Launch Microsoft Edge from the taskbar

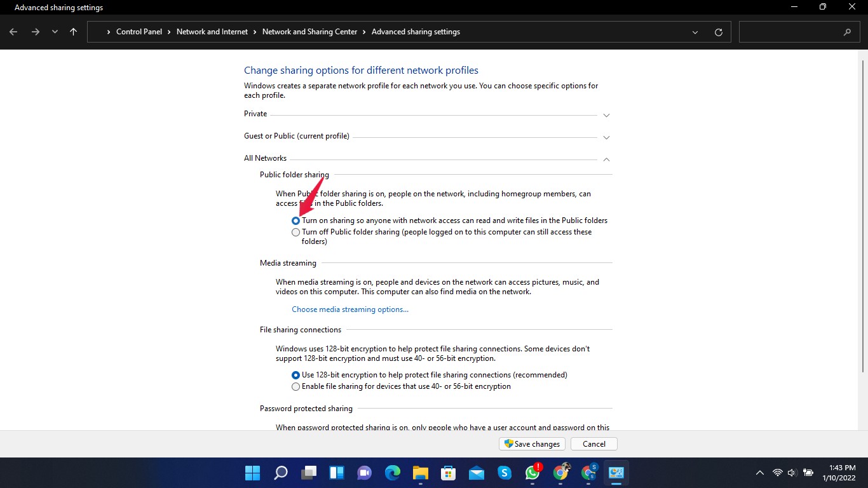[x=392, y=473]
